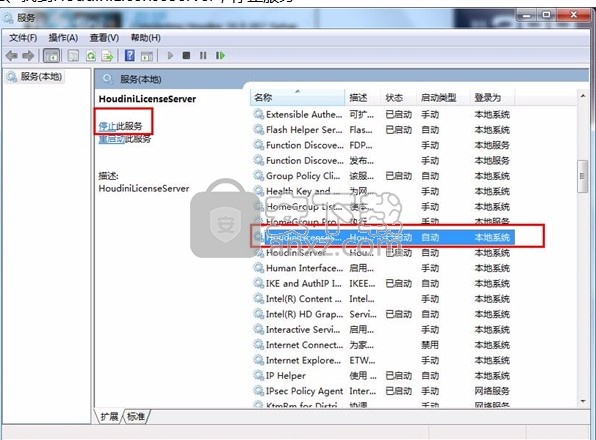596x440 pixels.
Task: Click gear icon of Group Policy Cli... row
Action: [258, 176]
